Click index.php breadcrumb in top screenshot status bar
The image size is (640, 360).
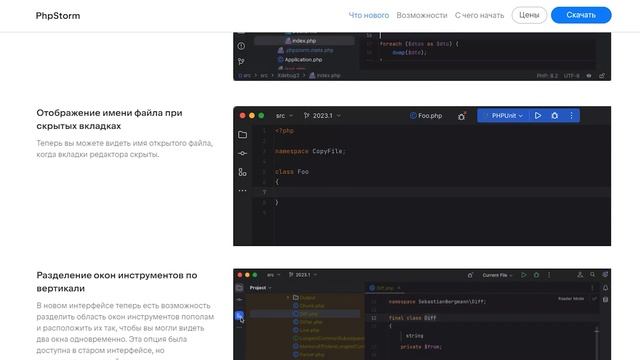pyautogui.click(x=325, y=76)
